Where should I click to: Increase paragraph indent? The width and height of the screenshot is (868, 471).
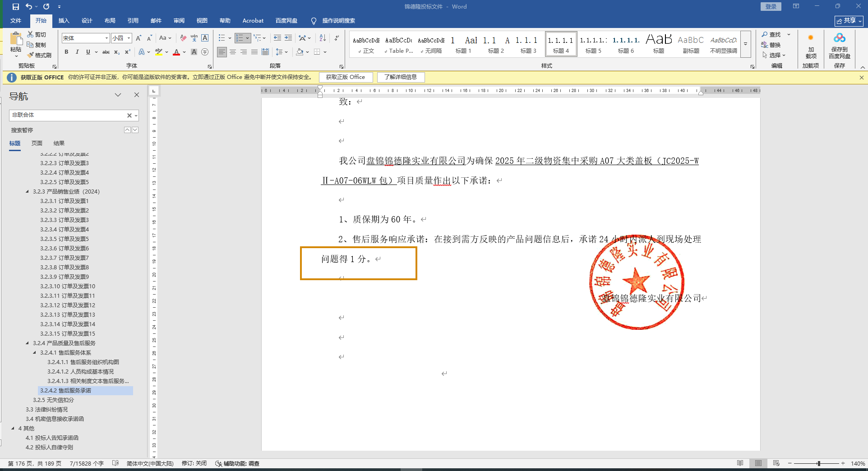pyautogui.click(x=288, y=38)
